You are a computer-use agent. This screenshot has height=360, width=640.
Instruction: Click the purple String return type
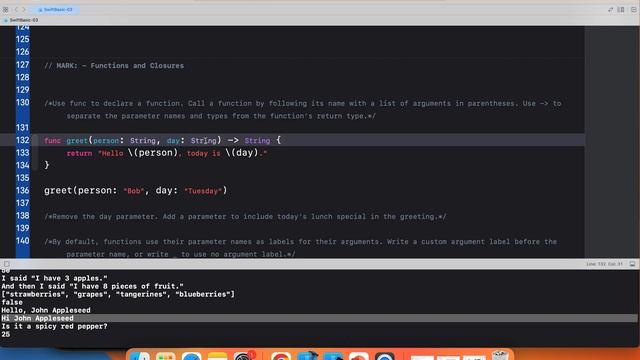click(257, 140)
